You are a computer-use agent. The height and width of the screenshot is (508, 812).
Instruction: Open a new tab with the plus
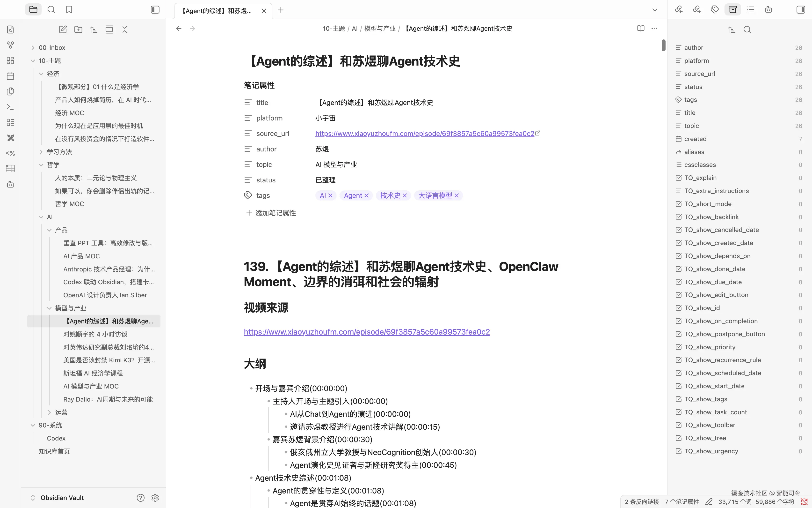tap(281, 10)
